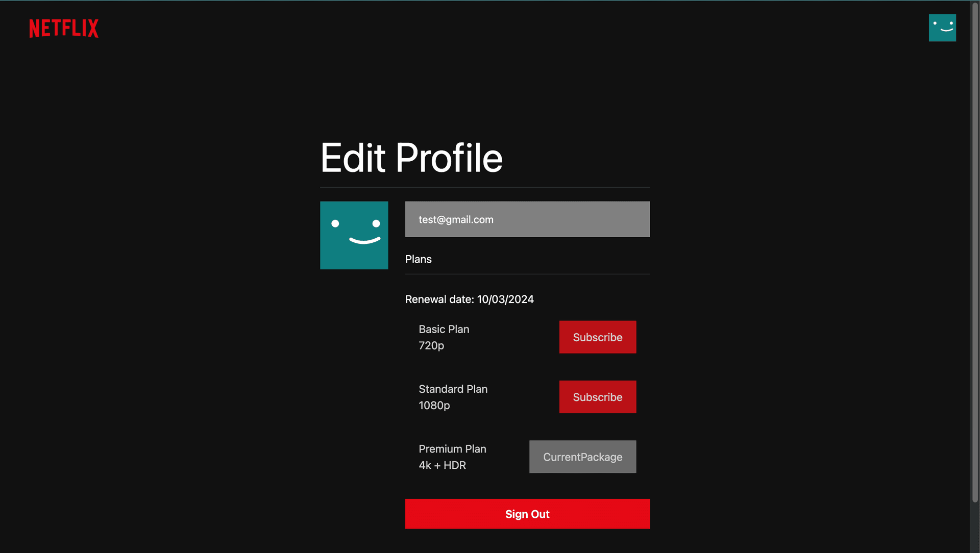The height and width of the screenshot is (553, 980).
Task: Click the Basic Plan 720p label
Action: click(x=444, y=337)
